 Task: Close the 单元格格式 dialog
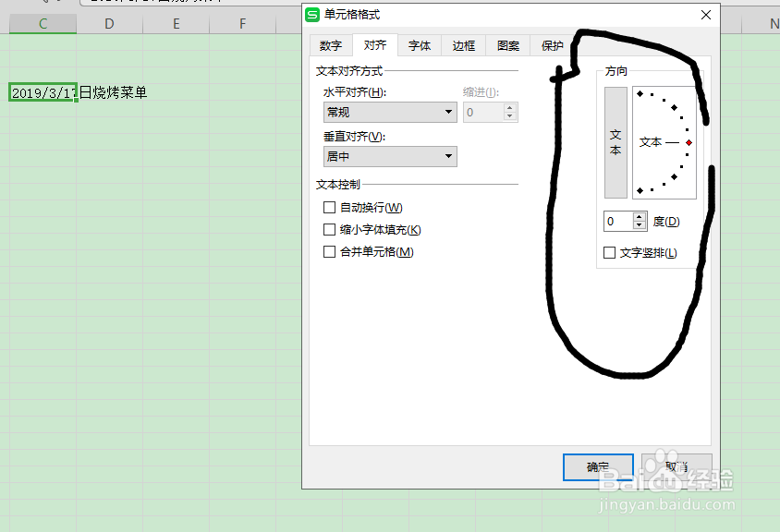pos(706,15)
